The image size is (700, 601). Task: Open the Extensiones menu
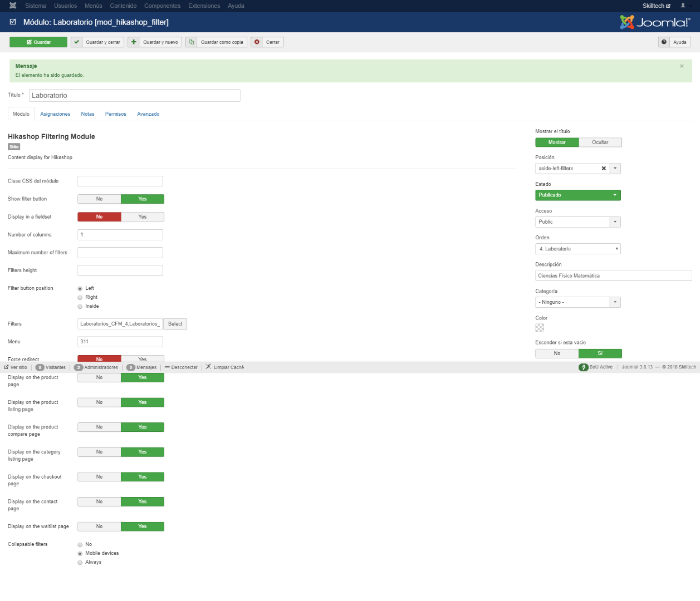(204, 6)
